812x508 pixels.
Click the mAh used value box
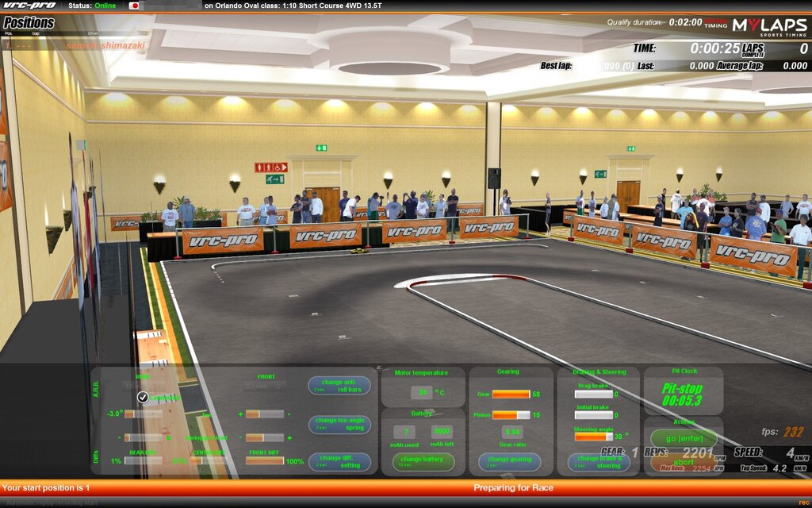(404, 433)
